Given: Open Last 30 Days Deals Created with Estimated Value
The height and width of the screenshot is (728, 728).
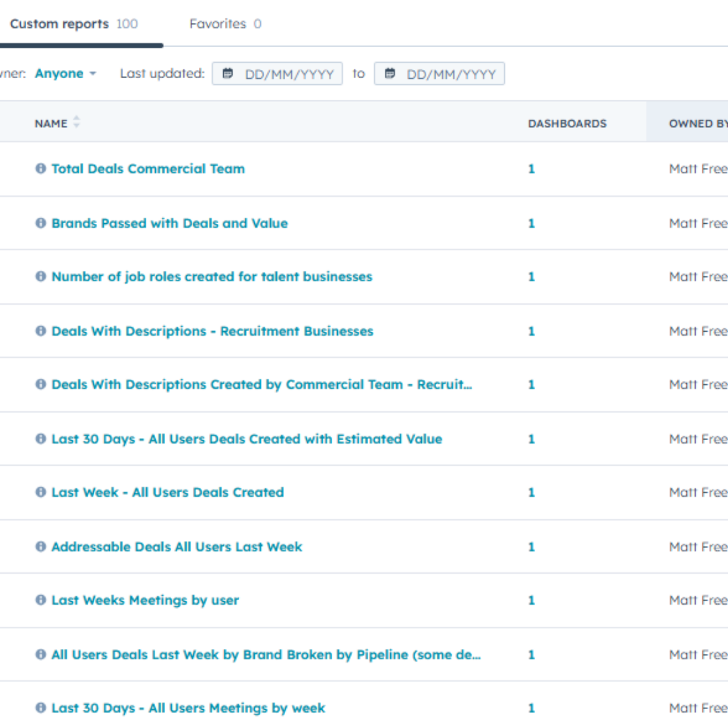Looking at the screenshot, I should point(247,439).
